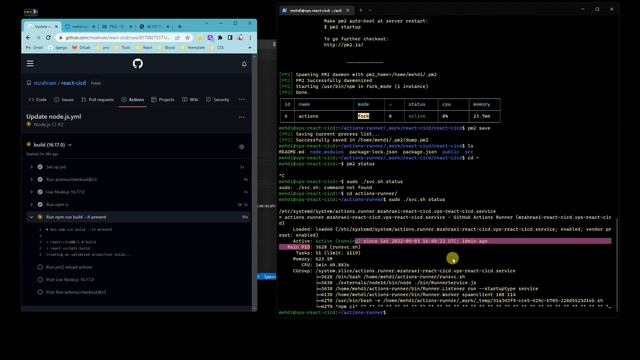Open the repository owner profile link
This screenshot has height=360, width=640.
(x=45, y=83)
